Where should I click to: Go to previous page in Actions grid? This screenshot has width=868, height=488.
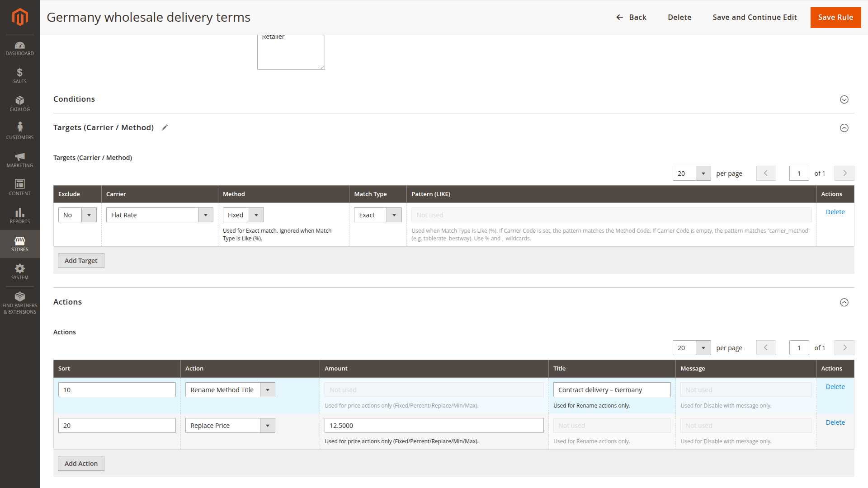pos(766,348)
